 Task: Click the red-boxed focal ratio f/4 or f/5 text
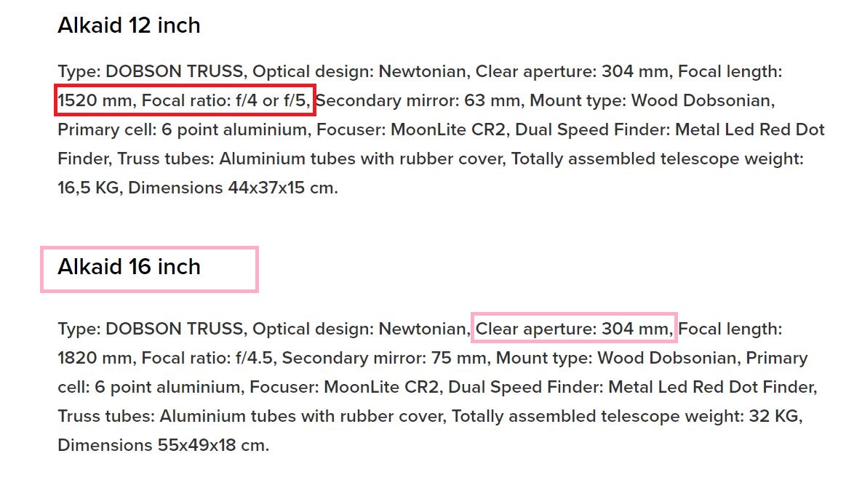185,100
